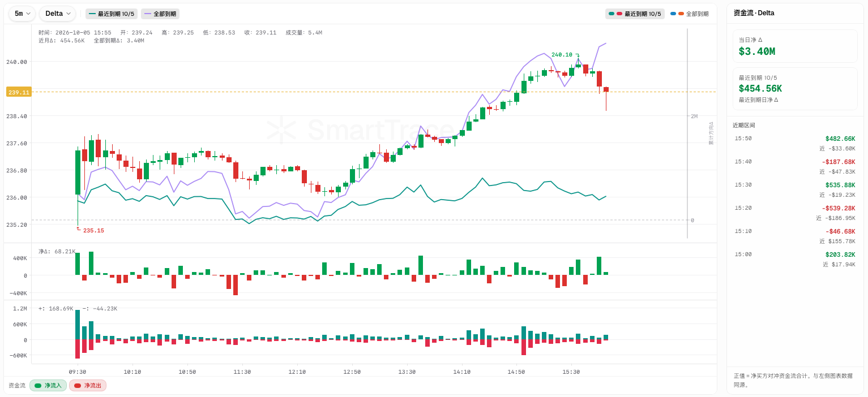Toggle the green-line 最近到期 10/5 series

112,14
